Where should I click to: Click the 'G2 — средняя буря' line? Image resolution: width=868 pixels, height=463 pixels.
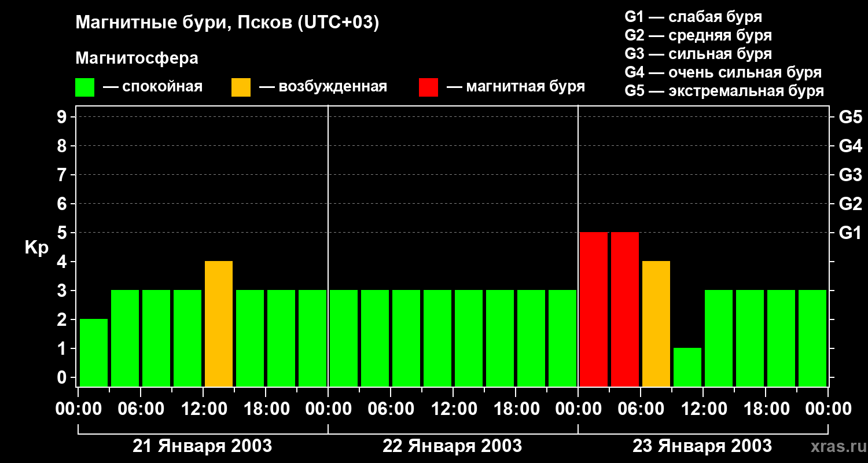(x=698, y=35)
